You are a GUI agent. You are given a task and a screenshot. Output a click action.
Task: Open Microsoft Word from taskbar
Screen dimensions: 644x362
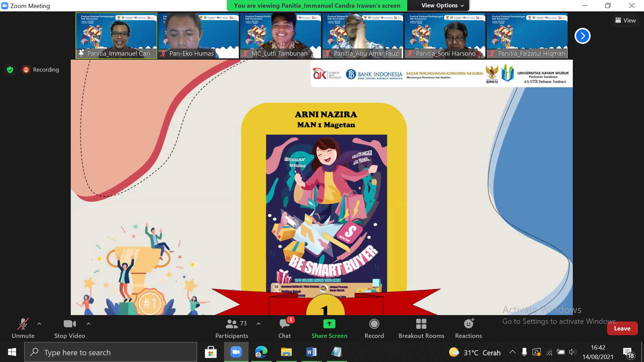click(312, 352)
